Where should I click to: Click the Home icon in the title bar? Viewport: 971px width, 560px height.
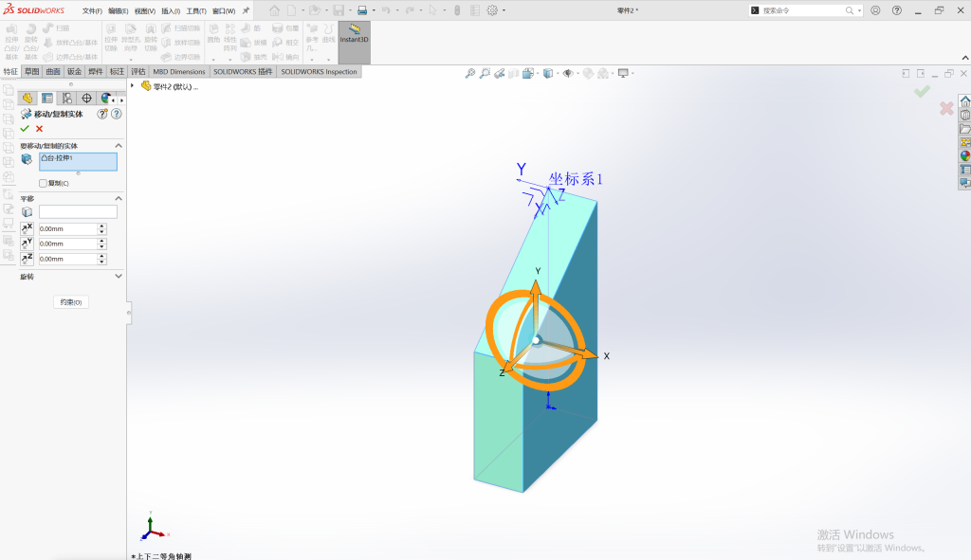[x=274, y=10]
